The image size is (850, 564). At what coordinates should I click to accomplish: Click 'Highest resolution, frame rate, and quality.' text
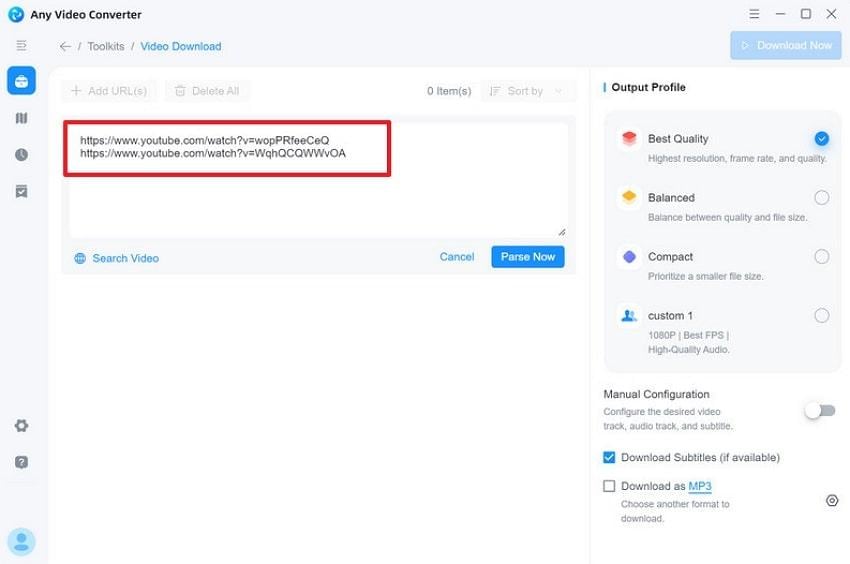point(737,158)
